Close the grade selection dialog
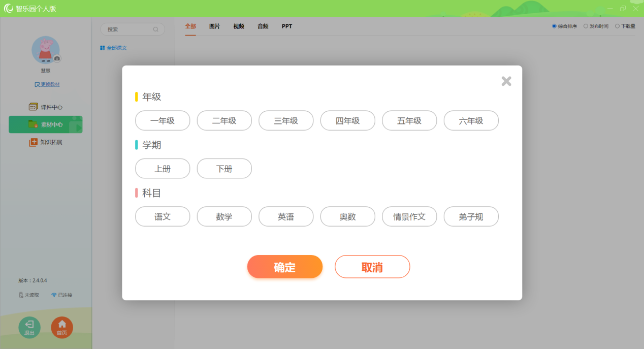Viewport: 644px width, 349px height. [x=506, y=81]
